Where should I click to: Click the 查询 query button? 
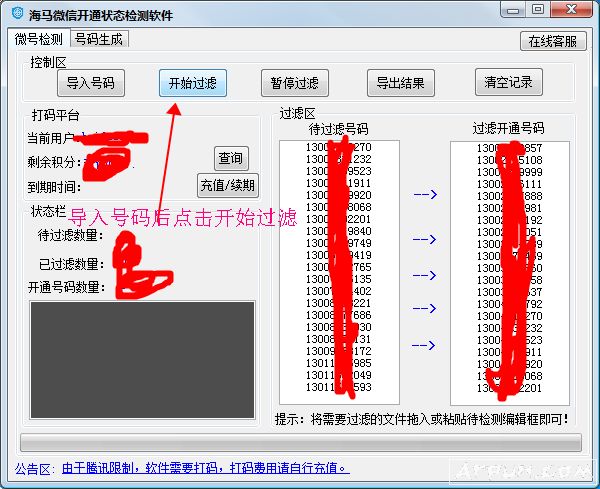pos(231,158)
